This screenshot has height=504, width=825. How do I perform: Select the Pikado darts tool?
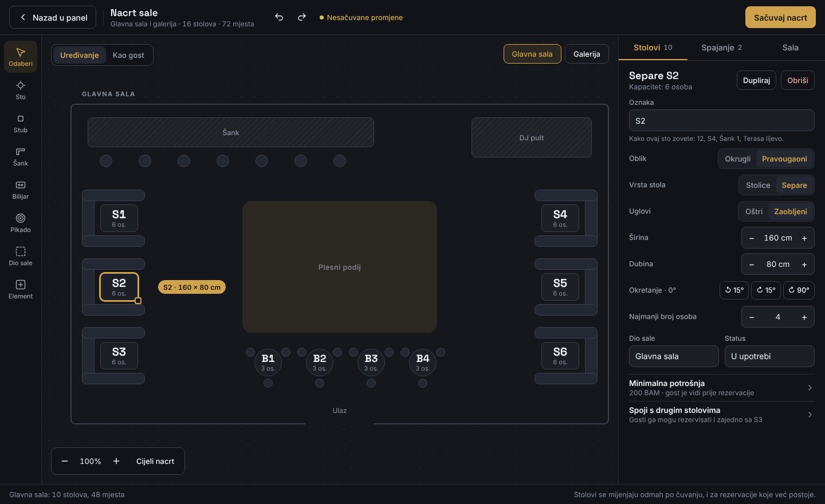click(21, 223)
